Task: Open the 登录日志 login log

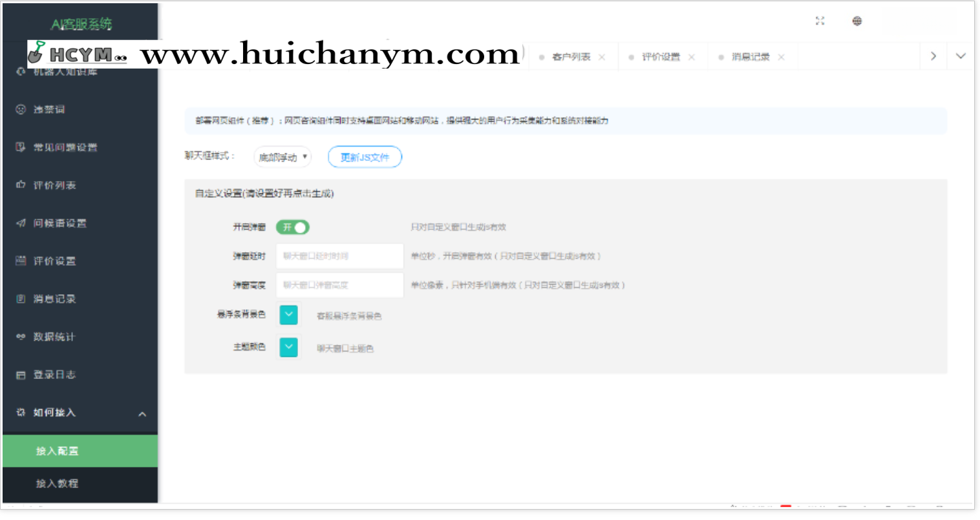Action: (57, 374)
